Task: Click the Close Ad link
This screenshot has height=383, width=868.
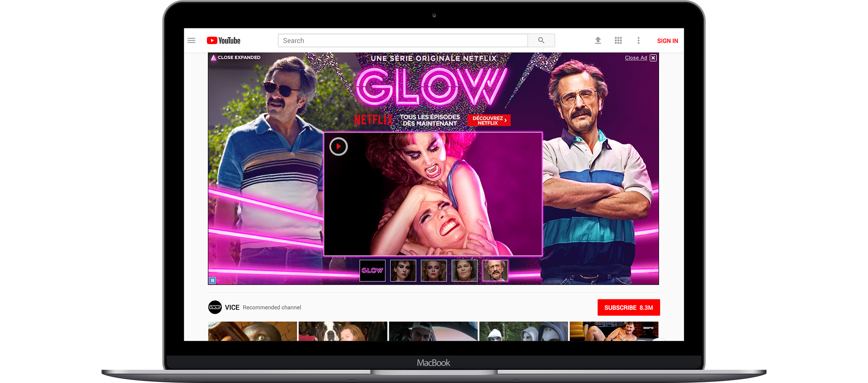Action: [636, 58]
